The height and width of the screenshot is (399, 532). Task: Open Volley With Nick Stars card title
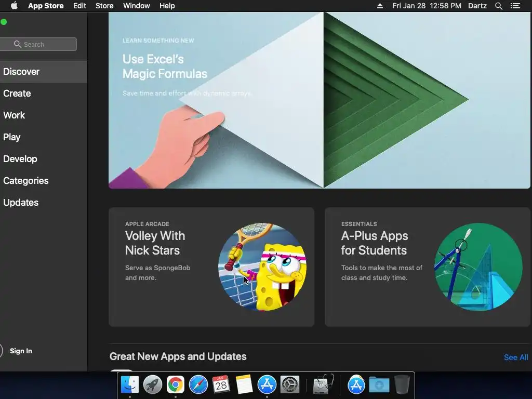pyautogui.click(x=155, y=243)
